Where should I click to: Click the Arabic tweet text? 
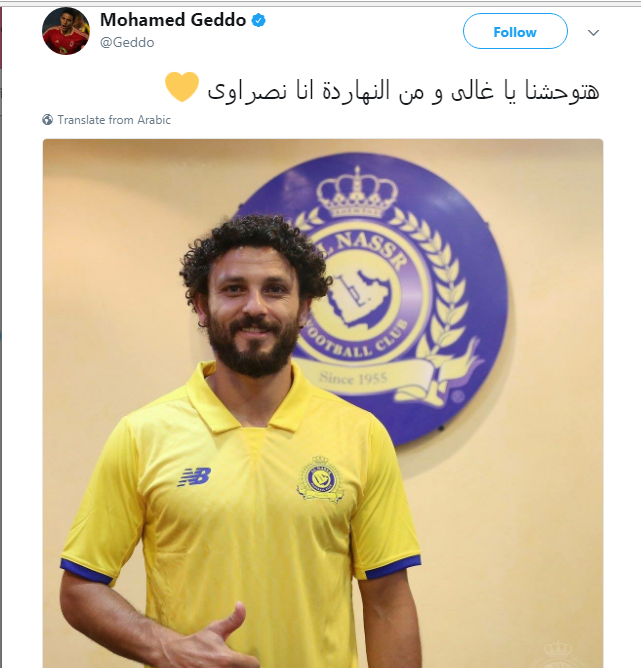pyautogui.click(x=403, y=90)
